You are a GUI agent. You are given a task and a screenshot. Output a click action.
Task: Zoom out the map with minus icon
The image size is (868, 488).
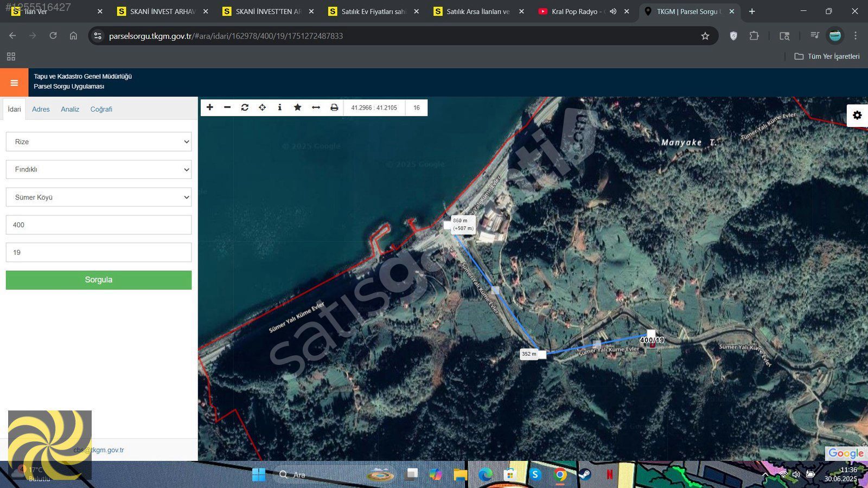click(x=227, y=107)
